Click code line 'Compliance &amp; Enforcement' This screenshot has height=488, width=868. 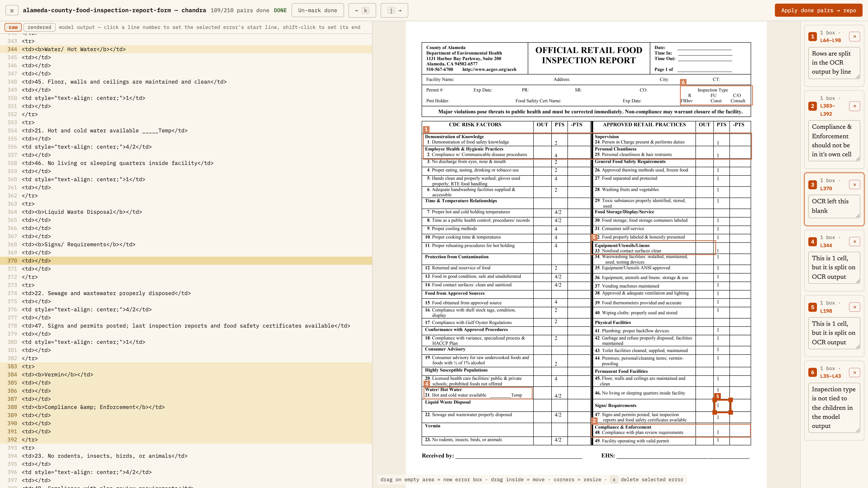click(93, 407)
